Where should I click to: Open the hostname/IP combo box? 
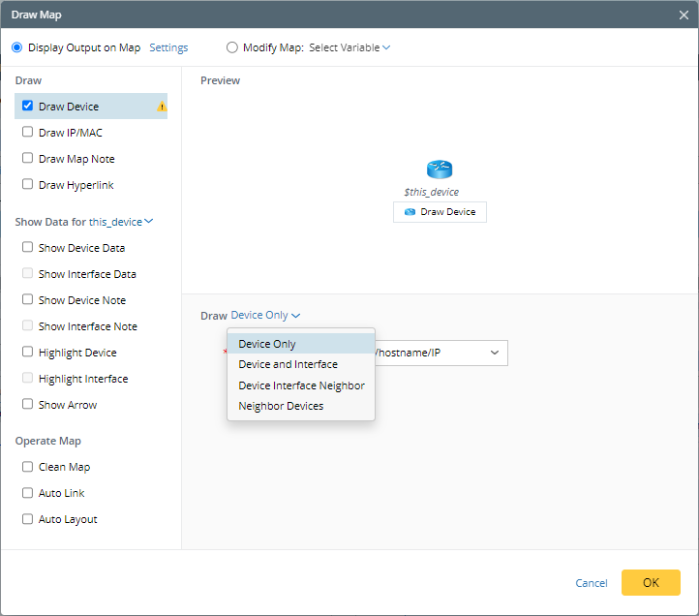pos(494,353)
